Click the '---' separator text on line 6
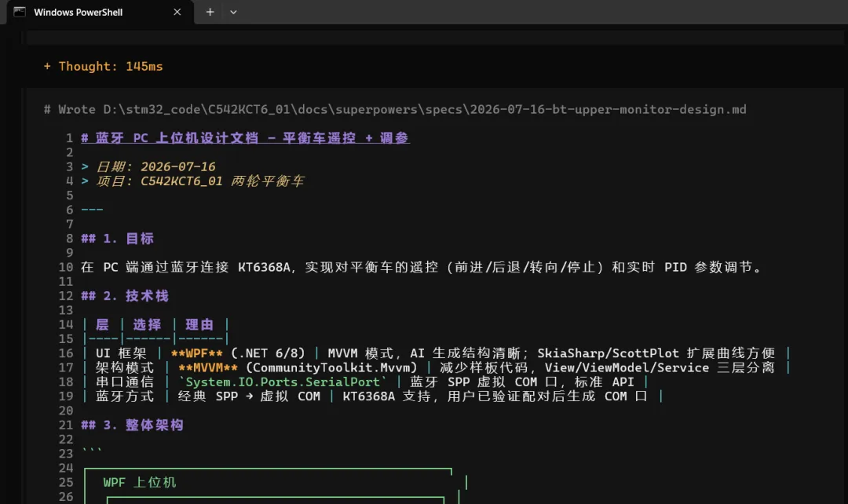Image resolution: width=848 pixels, height=504 pixels. click(x=92, y=210)
